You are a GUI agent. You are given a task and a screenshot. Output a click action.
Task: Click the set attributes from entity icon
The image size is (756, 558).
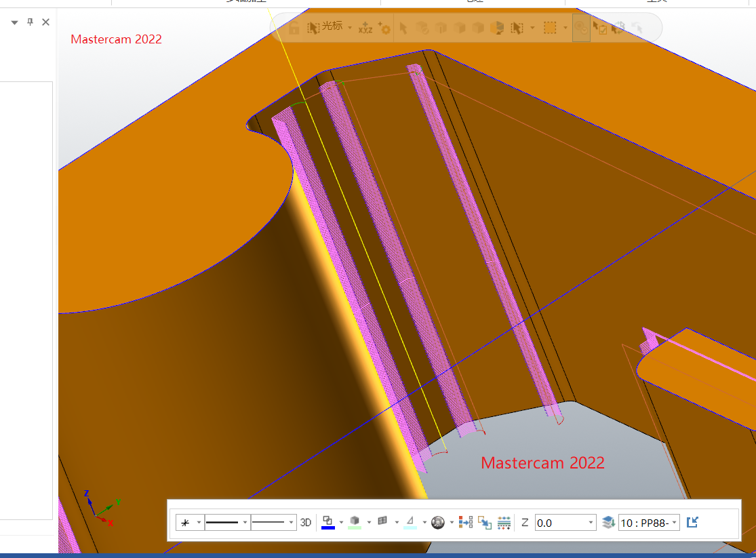466,522
